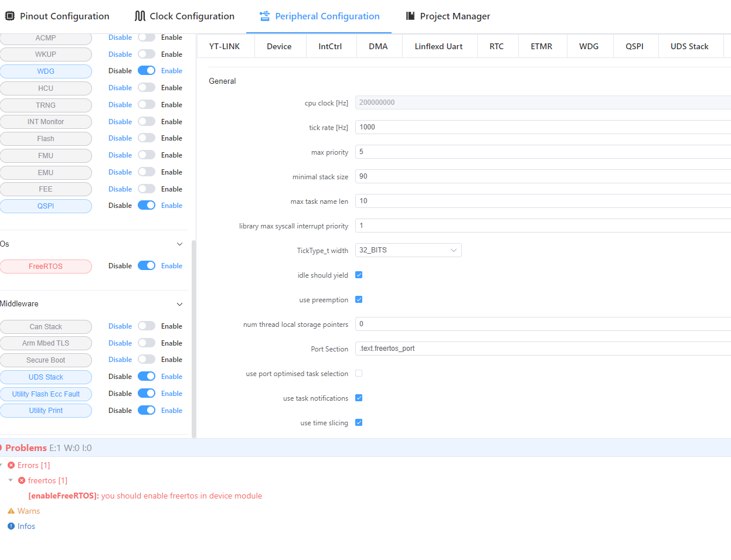
Task: Collapse the Os section chevron
Action: click(179, 244)
